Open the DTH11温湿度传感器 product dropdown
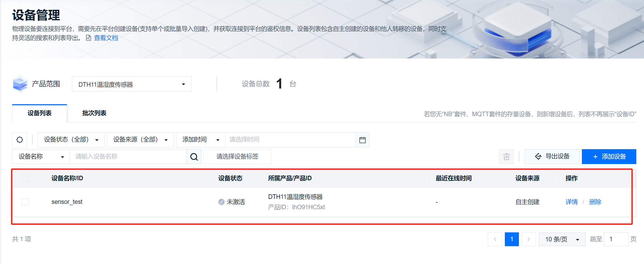644x264 pixels. [x=132, y=84]
